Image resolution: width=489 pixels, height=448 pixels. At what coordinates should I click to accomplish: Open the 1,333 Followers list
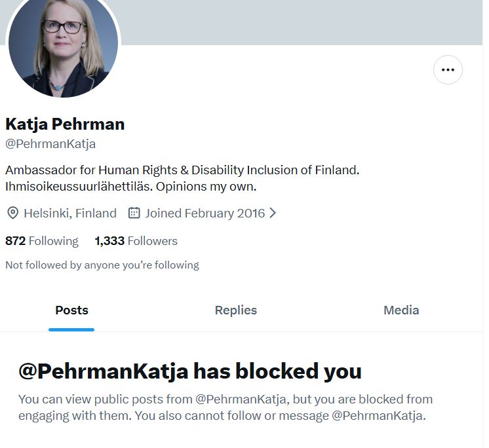136,241
